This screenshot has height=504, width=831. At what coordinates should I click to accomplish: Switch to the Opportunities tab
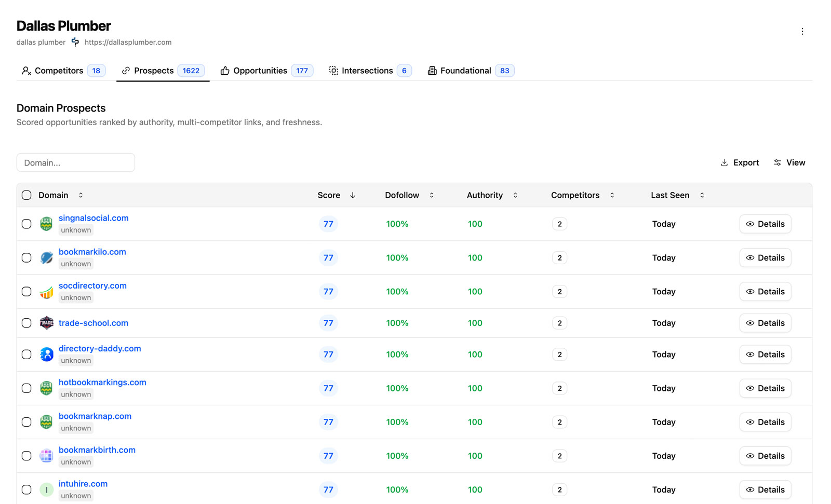[x=260, y=70]
